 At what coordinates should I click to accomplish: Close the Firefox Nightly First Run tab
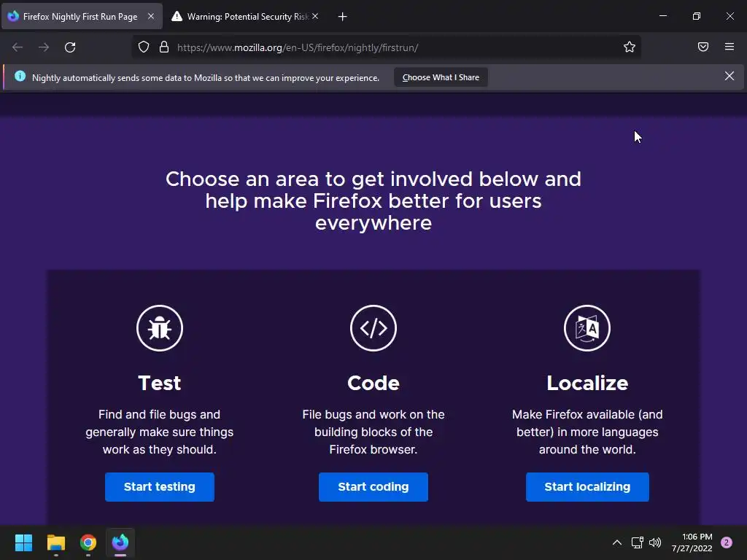coord(151,16)
